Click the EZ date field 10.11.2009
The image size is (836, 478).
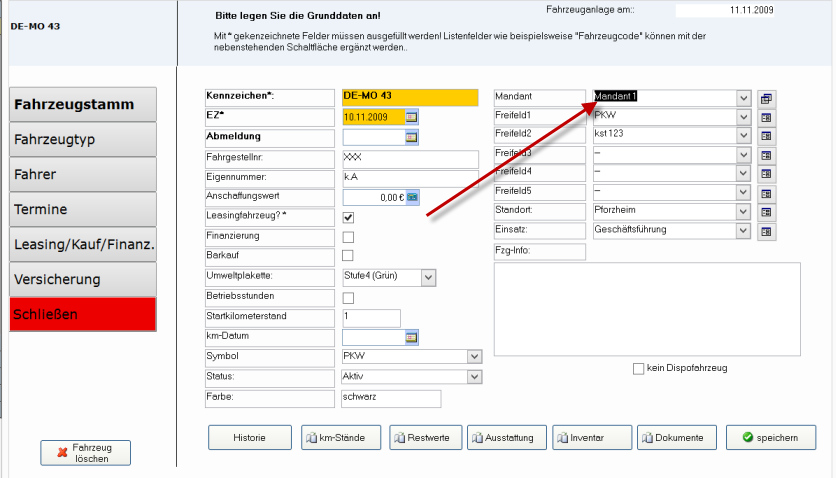[374, 117]
